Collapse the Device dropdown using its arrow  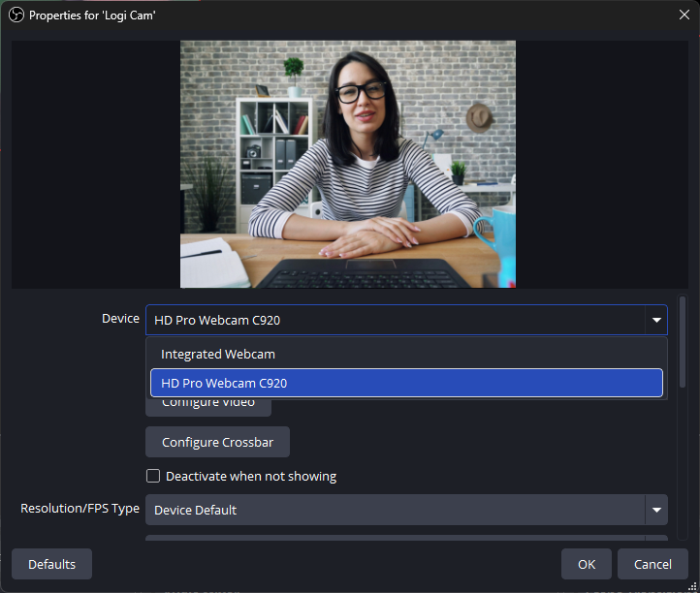coord(656,320)
